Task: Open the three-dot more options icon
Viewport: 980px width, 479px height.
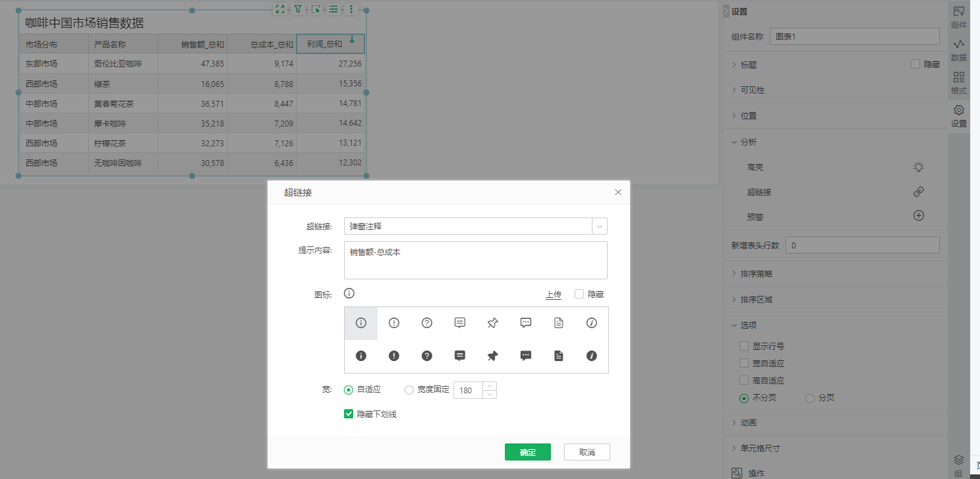Action: click(351, 9)
